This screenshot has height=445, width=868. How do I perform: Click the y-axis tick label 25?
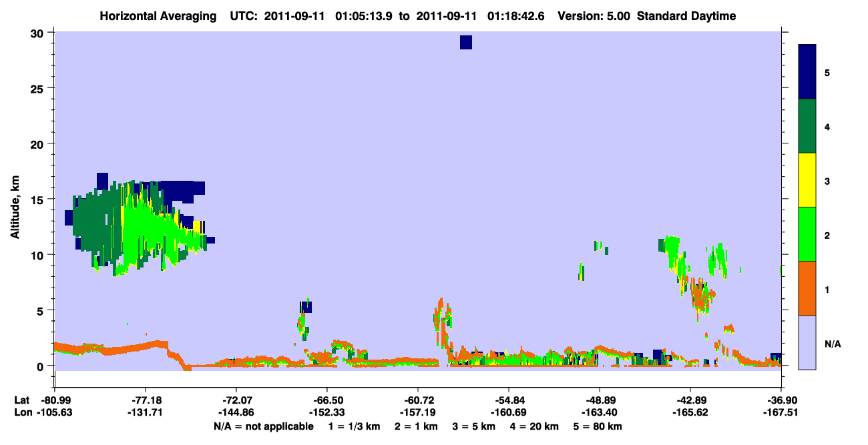coord(38,88)
